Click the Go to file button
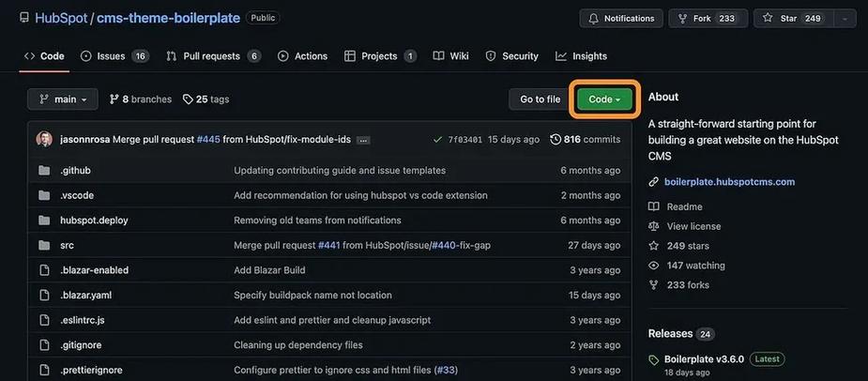 pyautogui.click(x=541, y=99)
